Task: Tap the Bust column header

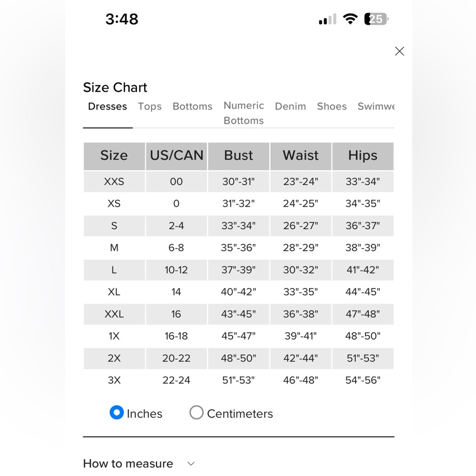Action: tap(238, 156)
